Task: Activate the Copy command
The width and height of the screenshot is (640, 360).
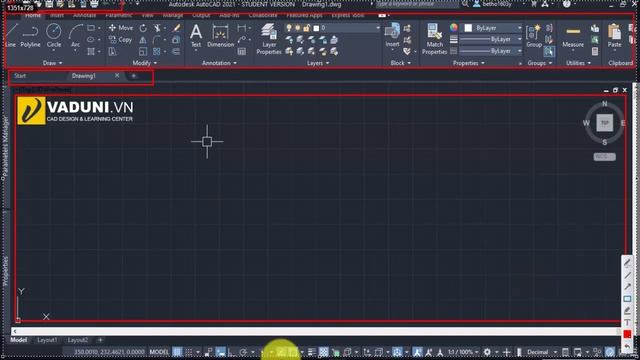Action: pos(120,40)
